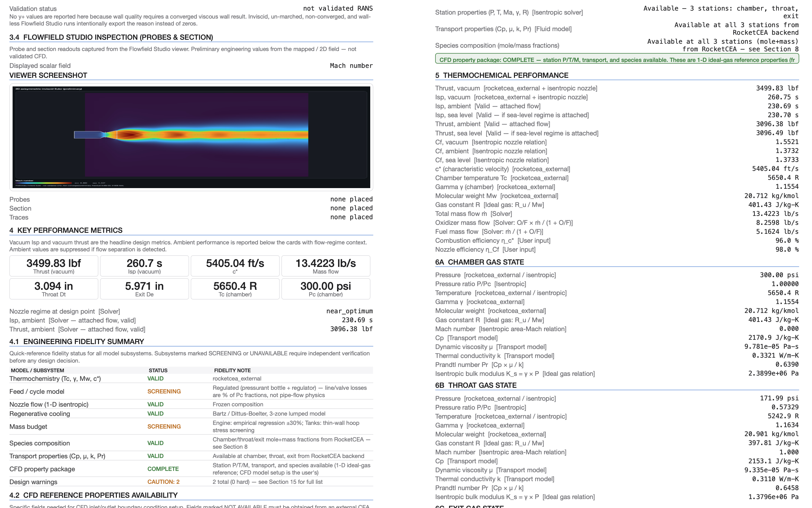The width and height of the screenshot is (812, 508).
Task: Click the 'CAUTION: 2' design warnings status
Action: [x=163, y=482]
